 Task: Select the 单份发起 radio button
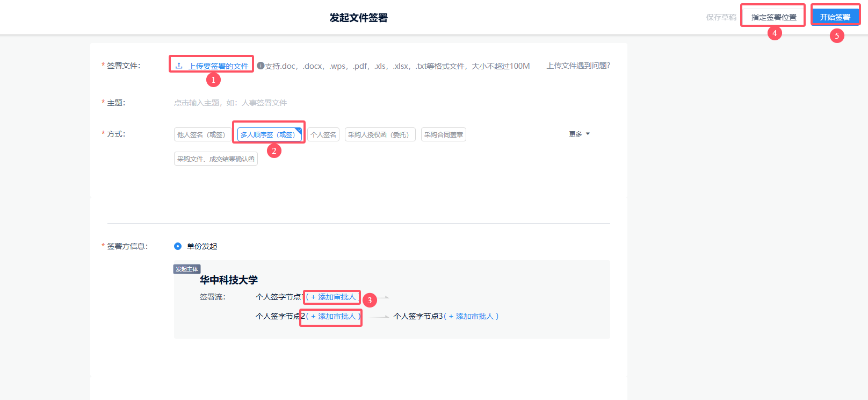pyautogui.click(x=178, y=246)
